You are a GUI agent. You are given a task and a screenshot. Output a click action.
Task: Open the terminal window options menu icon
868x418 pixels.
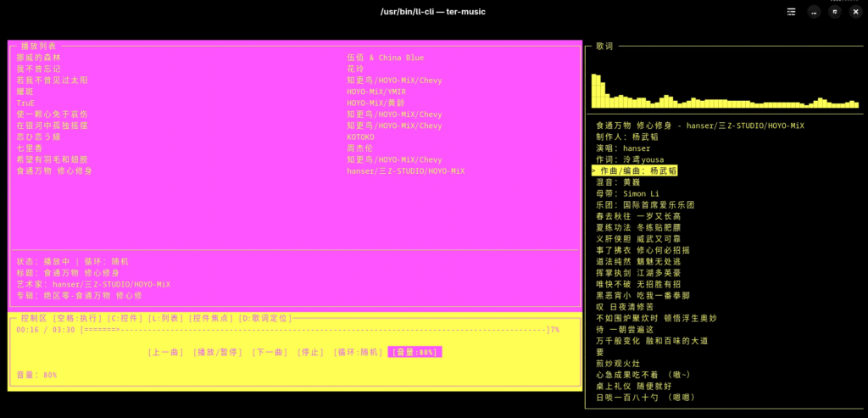click(x=791, y=12)
